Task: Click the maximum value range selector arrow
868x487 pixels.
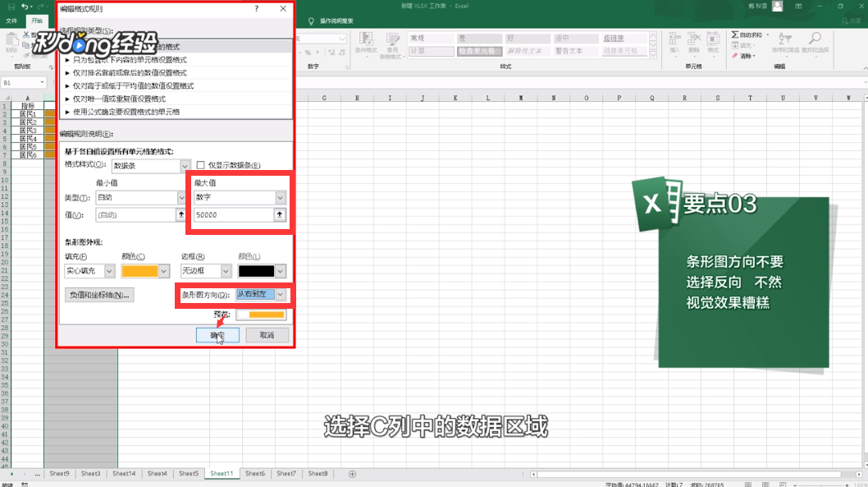Action: click(x=280, y=215)
